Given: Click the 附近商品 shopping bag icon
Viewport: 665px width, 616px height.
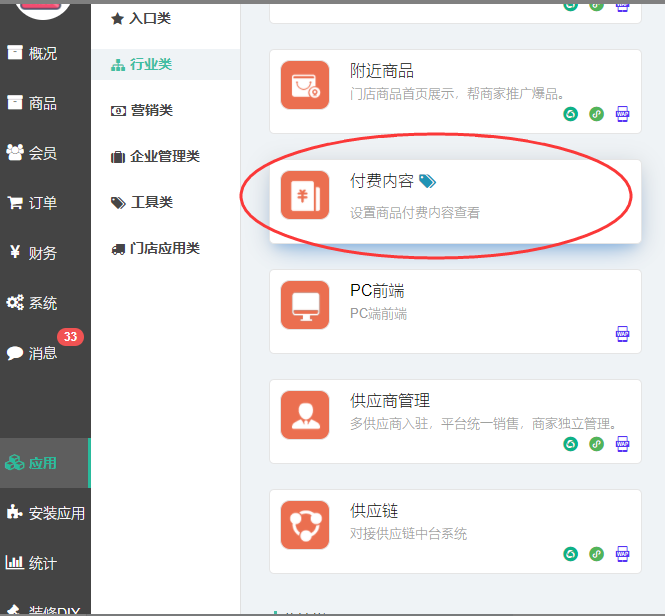Looking at the screenshot, I should click(305, 85).
